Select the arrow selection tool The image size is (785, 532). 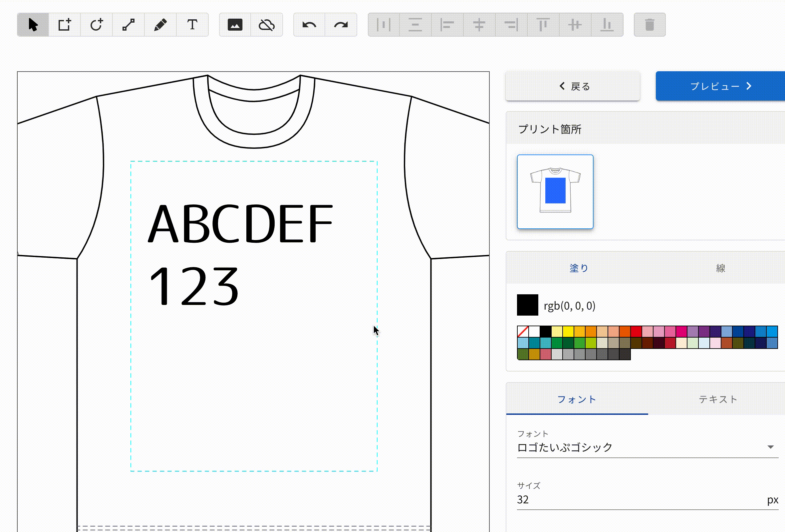click(33, 25)
